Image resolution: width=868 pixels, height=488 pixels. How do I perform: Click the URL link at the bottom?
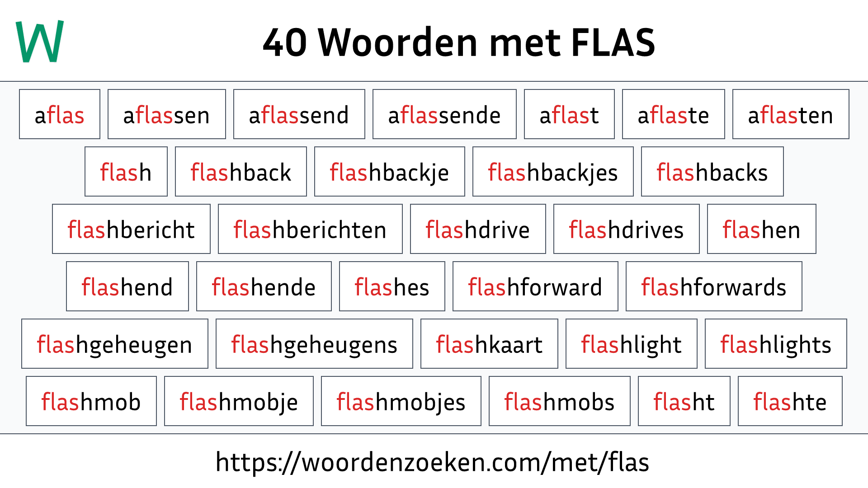434,462
